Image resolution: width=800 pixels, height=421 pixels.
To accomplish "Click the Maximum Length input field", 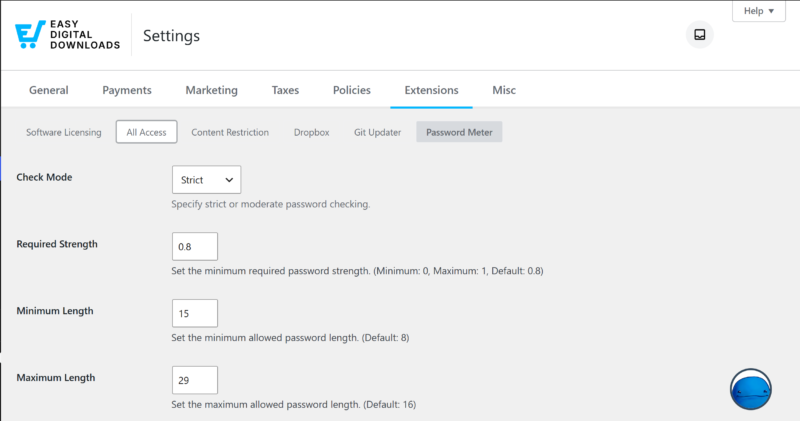I will point(195,380).
